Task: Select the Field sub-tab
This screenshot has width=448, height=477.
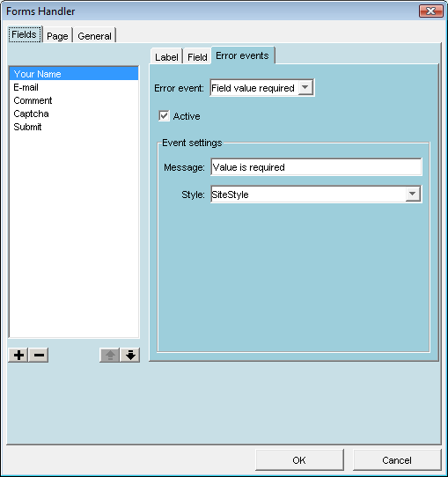Action: click(x=197, y=56)
